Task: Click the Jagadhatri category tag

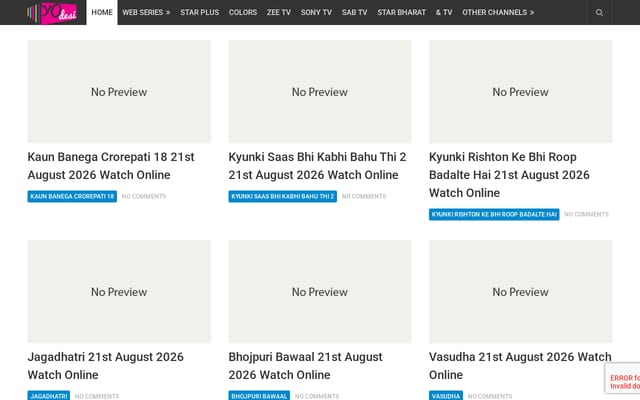Action: click(49, 396)
